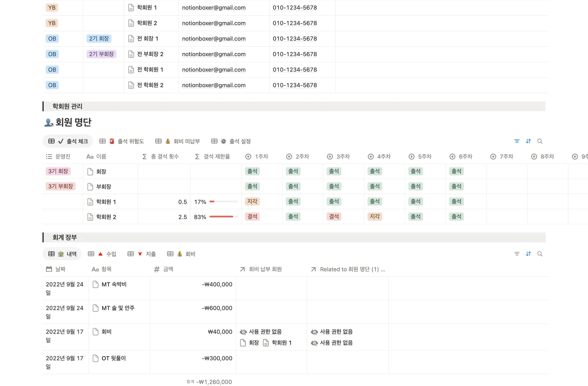The width and height of the screenshot is (588, 386).
Task: Click the arrow icon of 회비 납부 회원 column
Action: click(x=243, y=269)
